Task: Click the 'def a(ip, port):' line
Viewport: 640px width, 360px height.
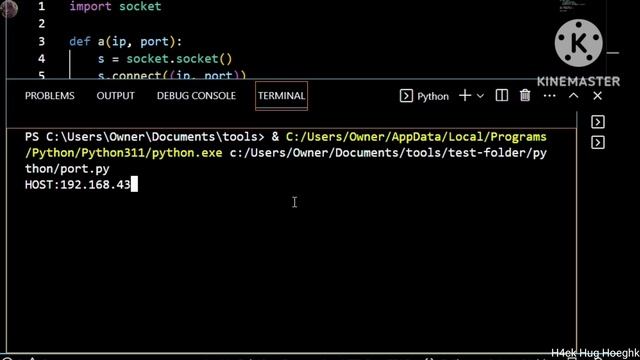Action: coord(125,42)
